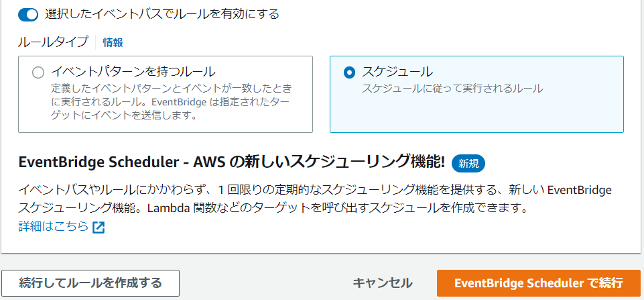644x300 pixels.
Task: Cancel with the キャンセル button
Action: tap(383, 283)
